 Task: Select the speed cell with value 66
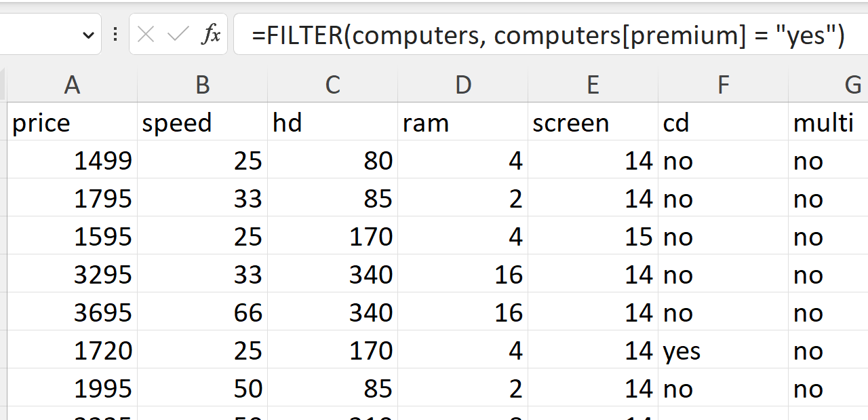point(202,313)
